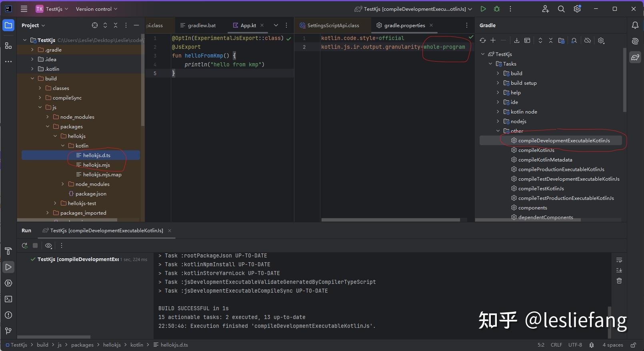This screenshot has height=351, width=644.
Task: Toggle scroll to end in Run console
Action: pyautogui.click(x=619, y=270)
